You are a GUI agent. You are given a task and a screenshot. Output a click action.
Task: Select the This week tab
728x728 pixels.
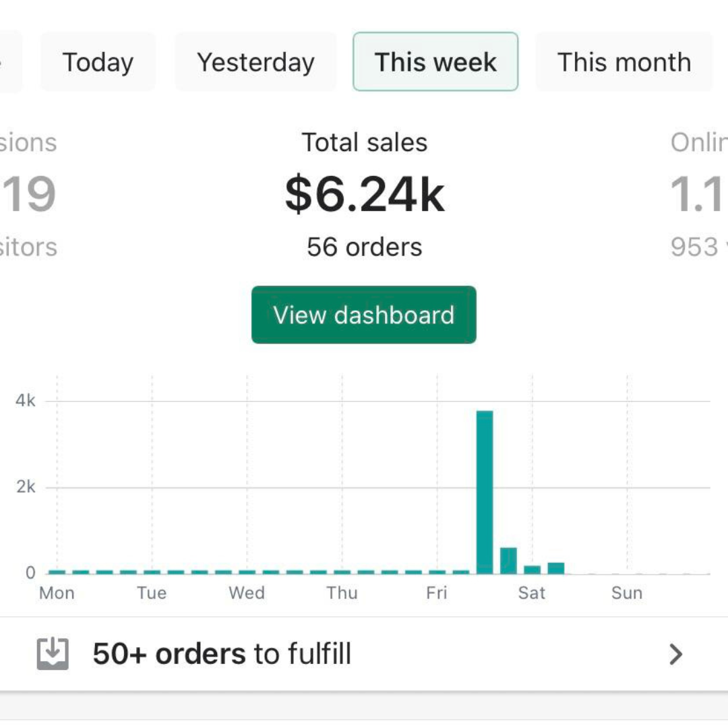435,62
